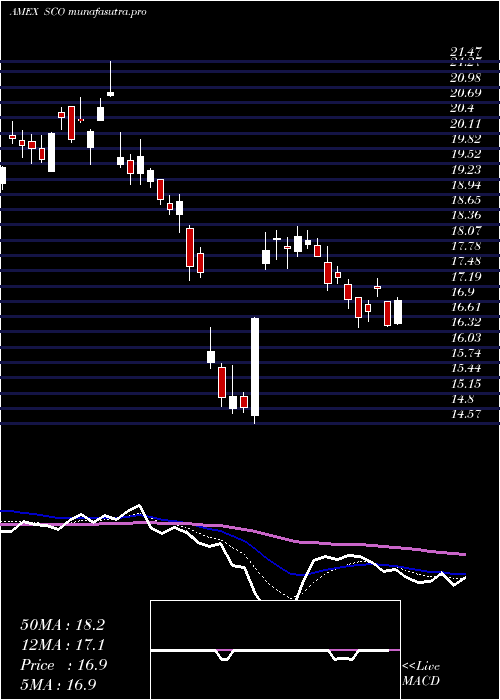Select the 14.57 lowest axis label
The image size is (500, 700).
point(466,414)
